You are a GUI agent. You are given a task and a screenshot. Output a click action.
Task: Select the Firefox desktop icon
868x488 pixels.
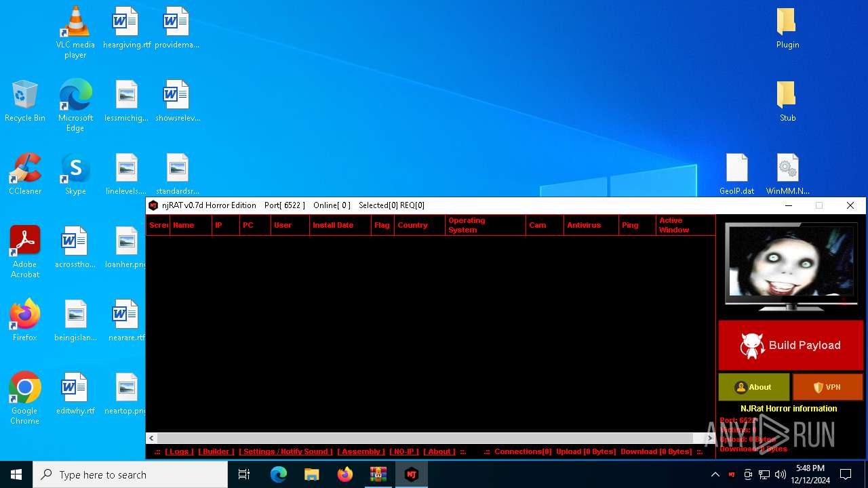(25, 321)
